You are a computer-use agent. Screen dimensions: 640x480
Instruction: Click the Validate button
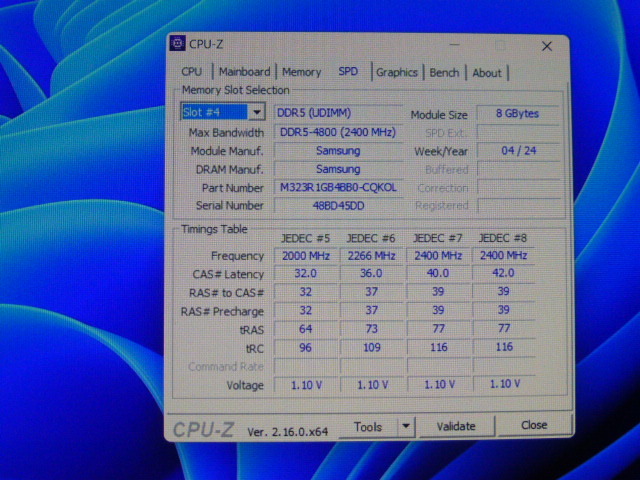[x=456, y=427]
